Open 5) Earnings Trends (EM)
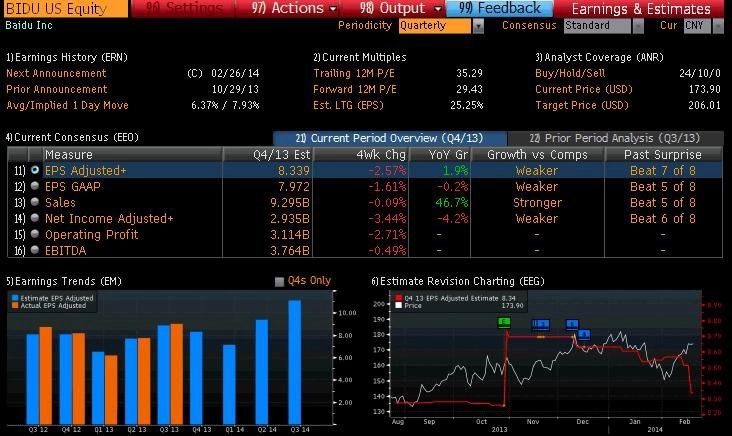 pyautogui.click(x=64, y=281)
